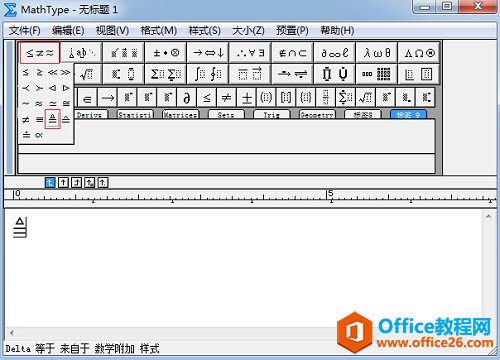
Task: Insert the curly braces template from the small bar
Action: coord(306,98)
